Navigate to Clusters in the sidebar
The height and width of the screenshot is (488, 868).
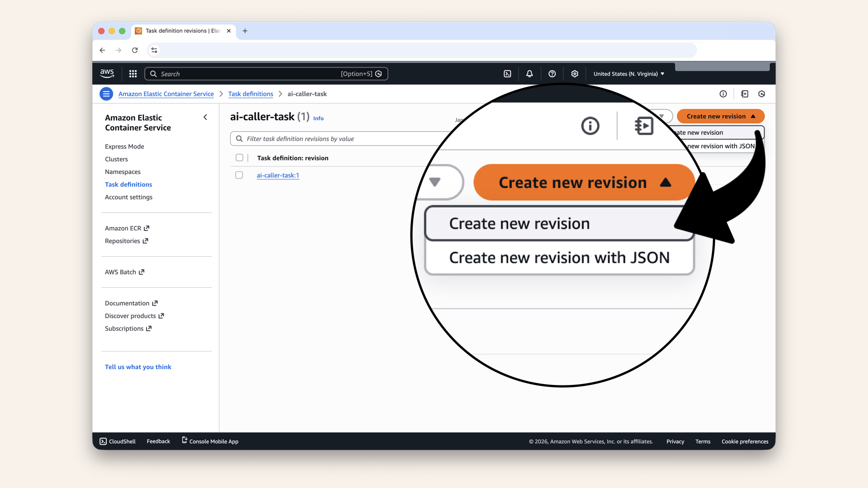tap(116, 159)
